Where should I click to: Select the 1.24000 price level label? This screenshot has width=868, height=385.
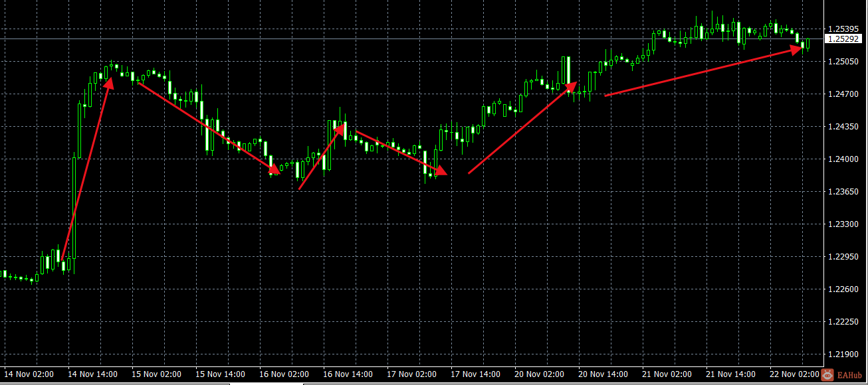click(843, 159)
